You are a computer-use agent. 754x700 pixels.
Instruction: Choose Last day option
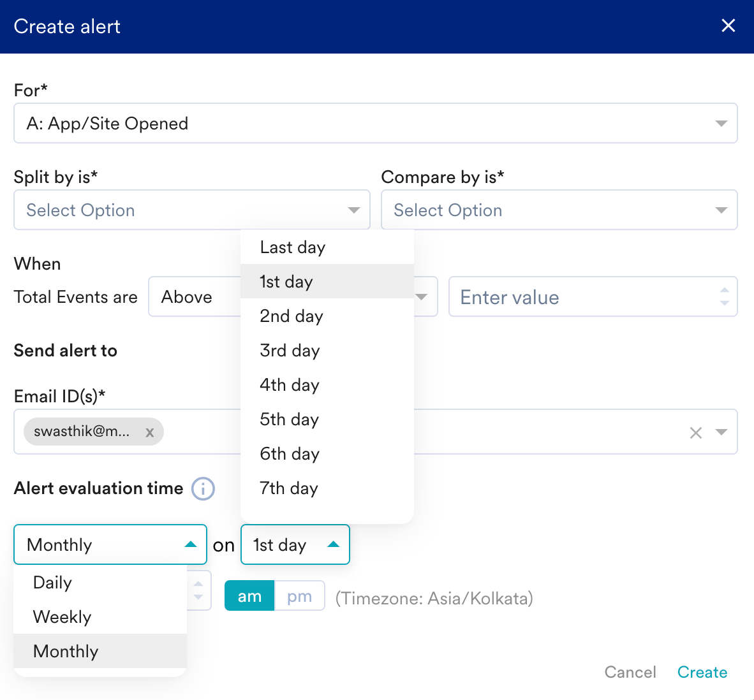click(327, 247)
